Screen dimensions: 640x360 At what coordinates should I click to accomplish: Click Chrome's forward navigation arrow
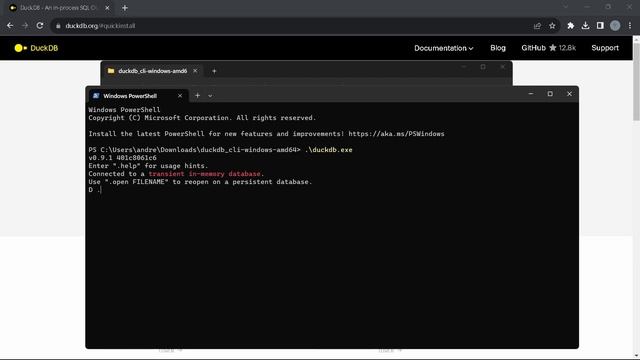pos(25,25)
